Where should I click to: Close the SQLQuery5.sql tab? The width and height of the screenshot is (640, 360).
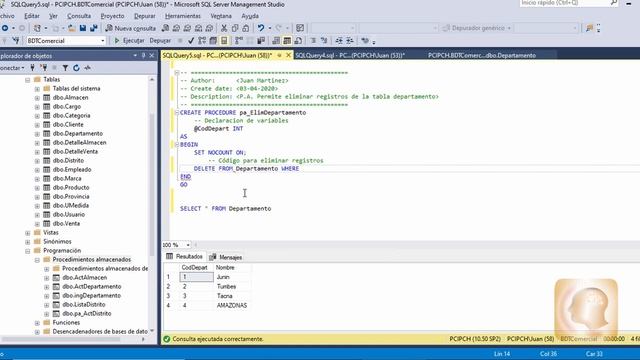click(288, 55)
